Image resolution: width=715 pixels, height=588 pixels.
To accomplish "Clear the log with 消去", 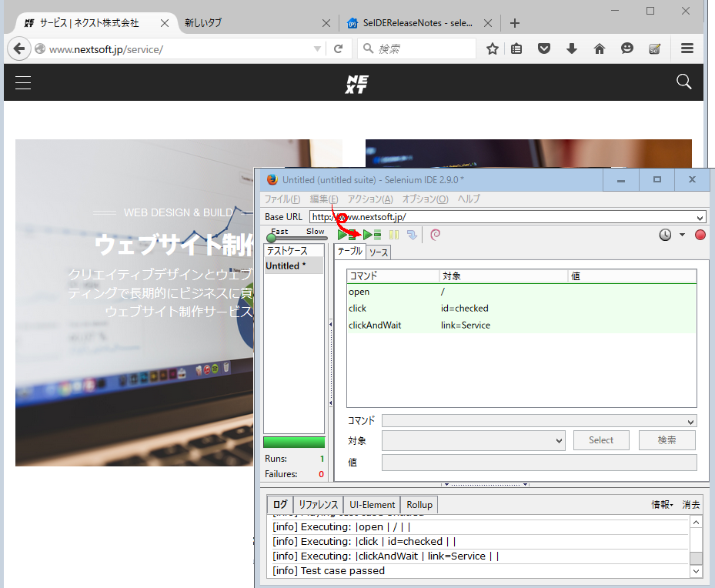I will [690, 505].
